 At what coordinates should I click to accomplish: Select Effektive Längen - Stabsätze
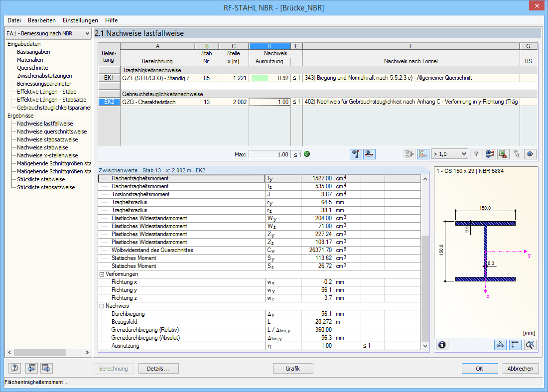pos(52,100)
